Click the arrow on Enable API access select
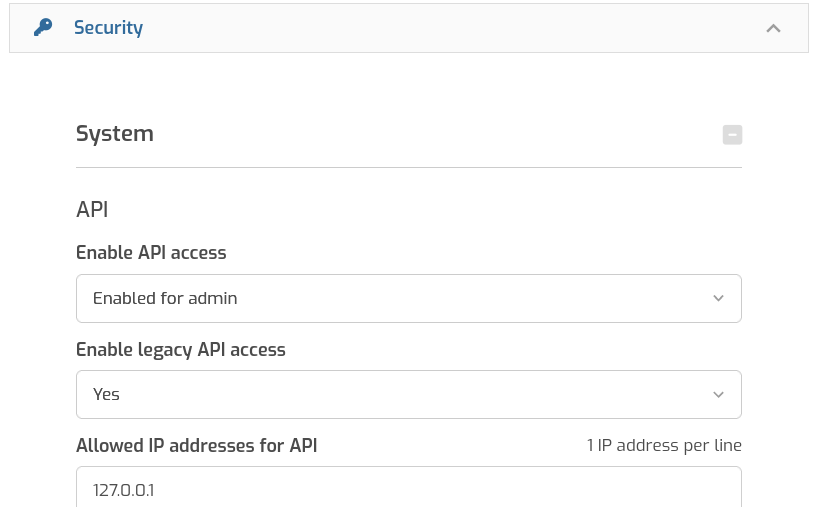 718,298
